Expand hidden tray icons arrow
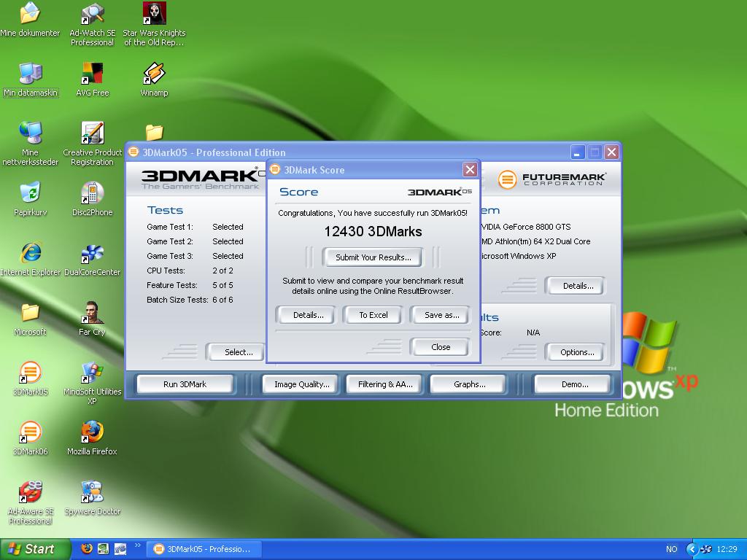 pos(692,549)
